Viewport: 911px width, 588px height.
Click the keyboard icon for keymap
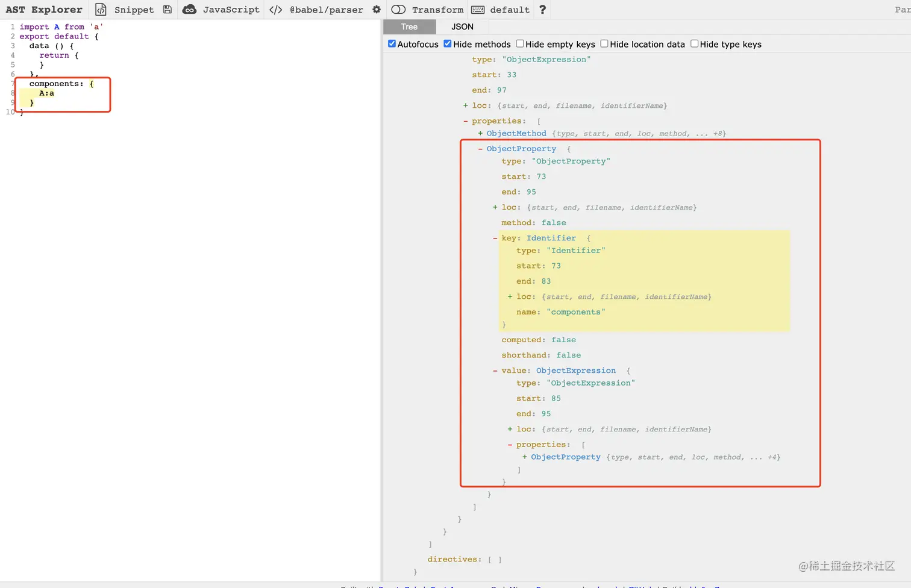(x=478, y=10)
